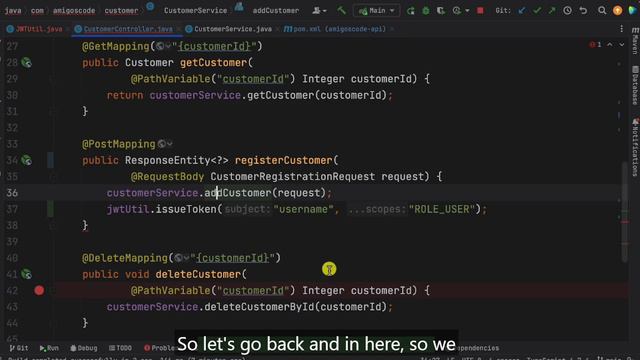Viewport: 640px width, 360px height.
Task: Click gutter endpoint icon for getCustomer
Action: coord(27,62)
